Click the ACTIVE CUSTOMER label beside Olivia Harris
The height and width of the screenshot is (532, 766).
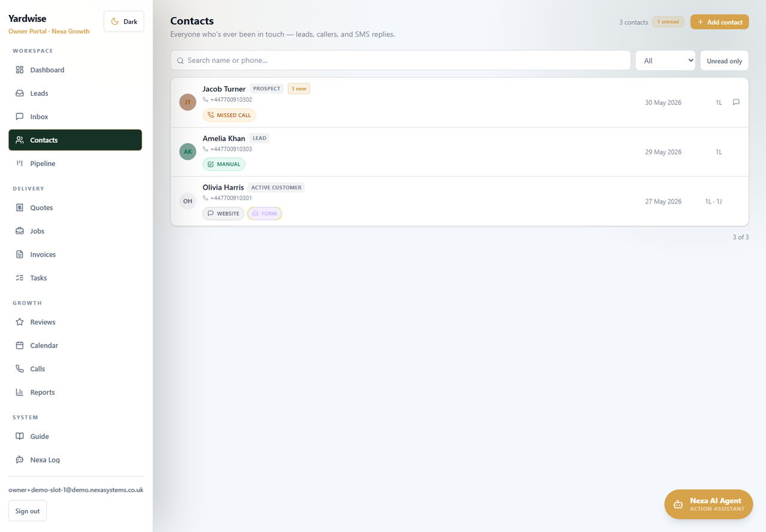pyautogui.click(x=276, y=187)
